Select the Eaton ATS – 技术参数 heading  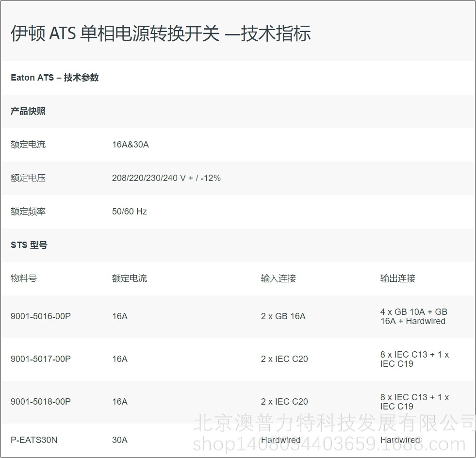pos(54,78)
